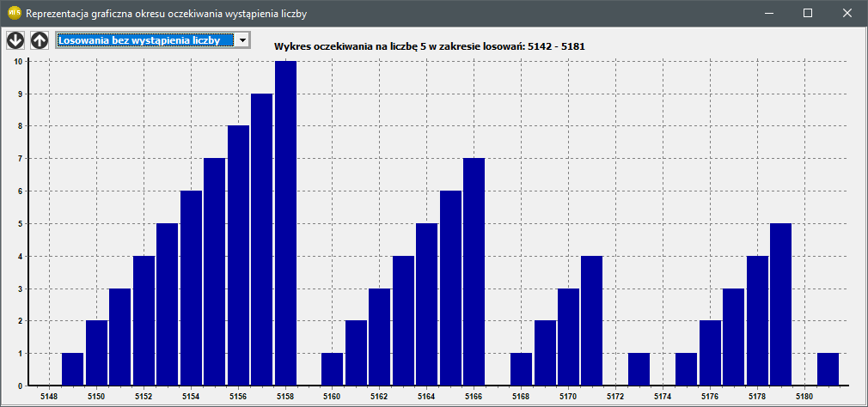
Task: Select the tallest bar at draw 5158
Action: tap(285, 223)
